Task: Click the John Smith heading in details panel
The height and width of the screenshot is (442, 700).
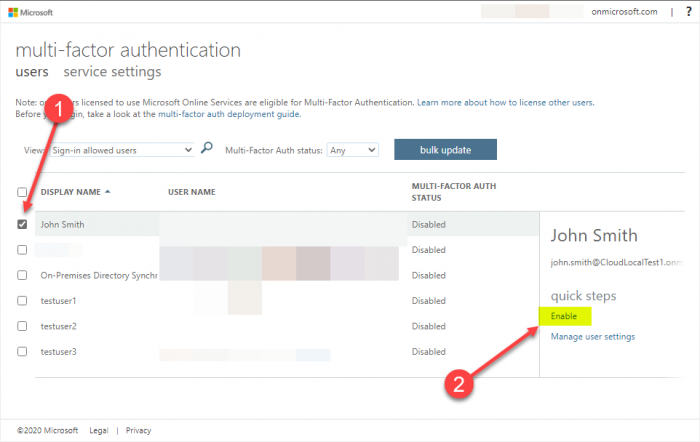Action: (x=594, y=235)
